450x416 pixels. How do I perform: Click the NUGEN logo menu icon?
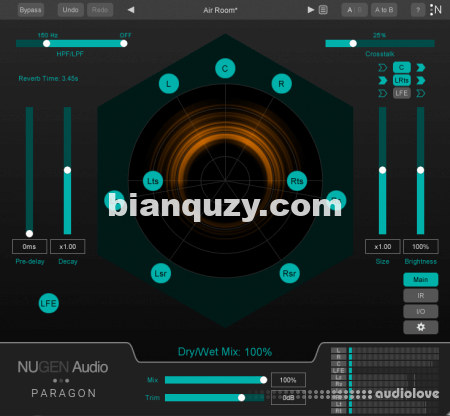pyautogui.click(x=436, y=10)
